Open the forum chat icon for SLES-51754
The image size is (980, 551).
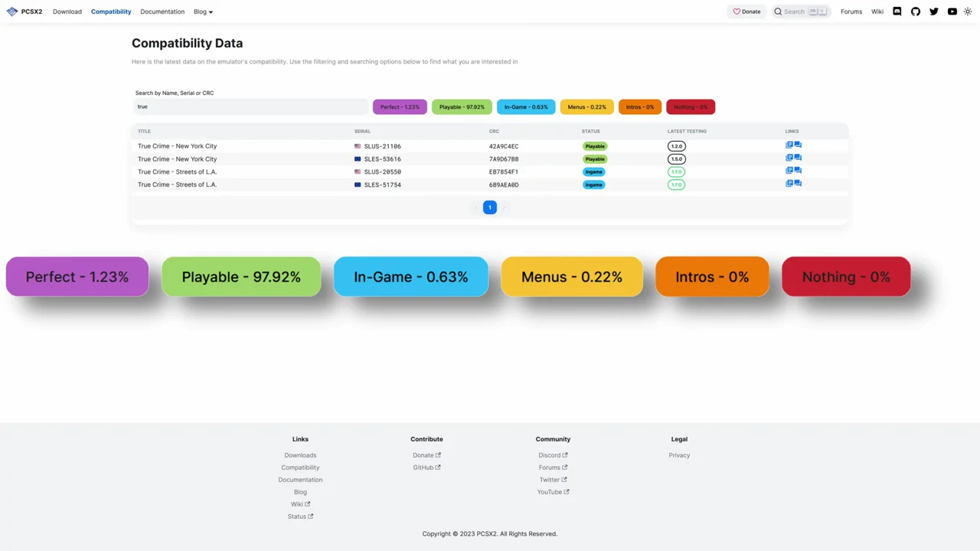(x=798, y=183)
